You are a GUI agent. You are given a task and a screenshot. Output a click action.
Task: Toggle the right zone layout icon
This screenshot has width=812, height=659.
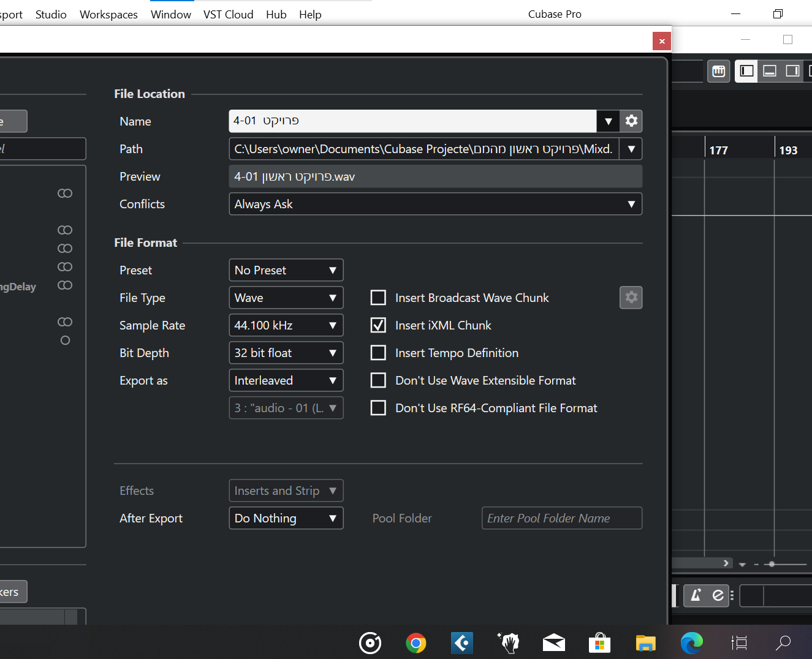click(792, 71)
